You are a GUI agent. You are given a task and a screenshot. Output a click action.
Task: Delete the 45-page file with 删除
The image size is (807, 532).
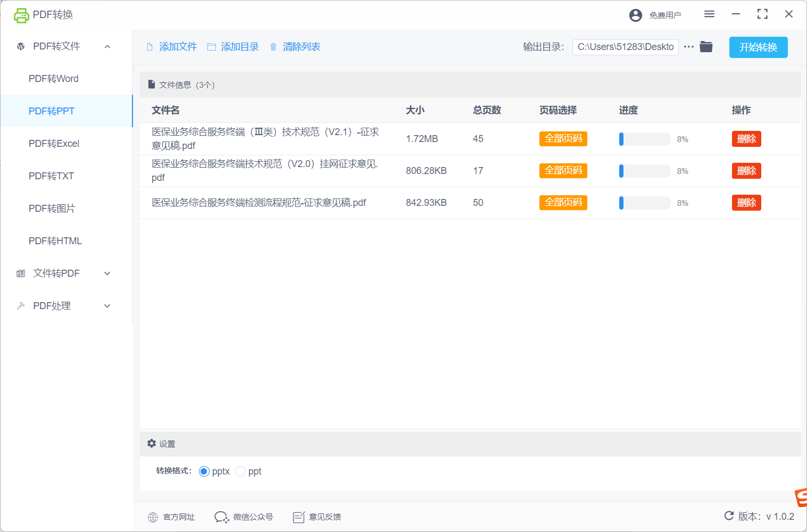click(746, 139)
